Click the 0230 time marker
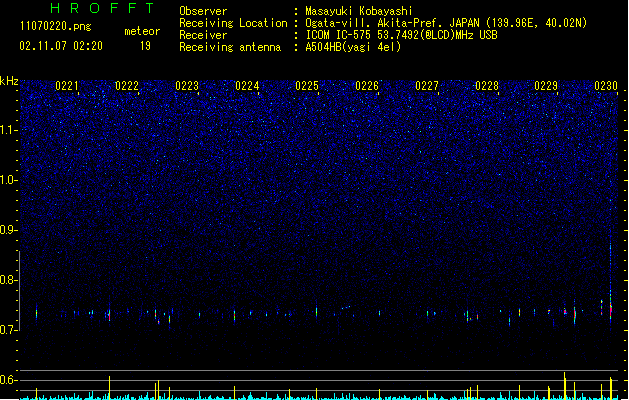 pyautogui.click(x=606, y=86)
